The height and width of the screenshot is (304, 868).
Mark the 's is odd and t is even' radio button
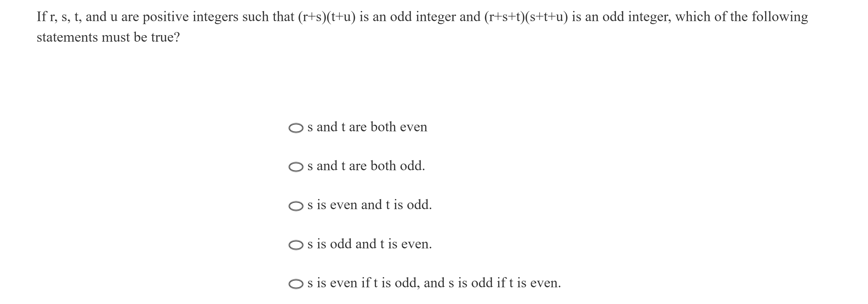pyautogui.click(x=296, y=245)
